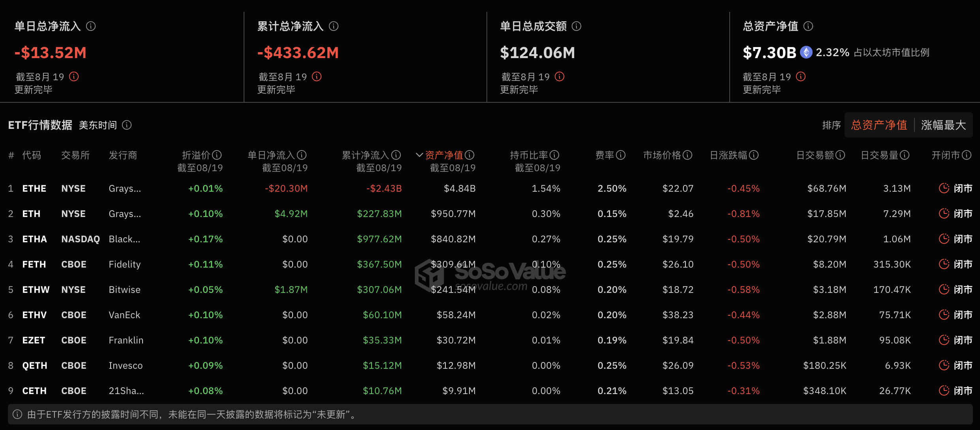Click info icon beside 截至8月19 under 单日总净流入

click(x=73, y=77)
